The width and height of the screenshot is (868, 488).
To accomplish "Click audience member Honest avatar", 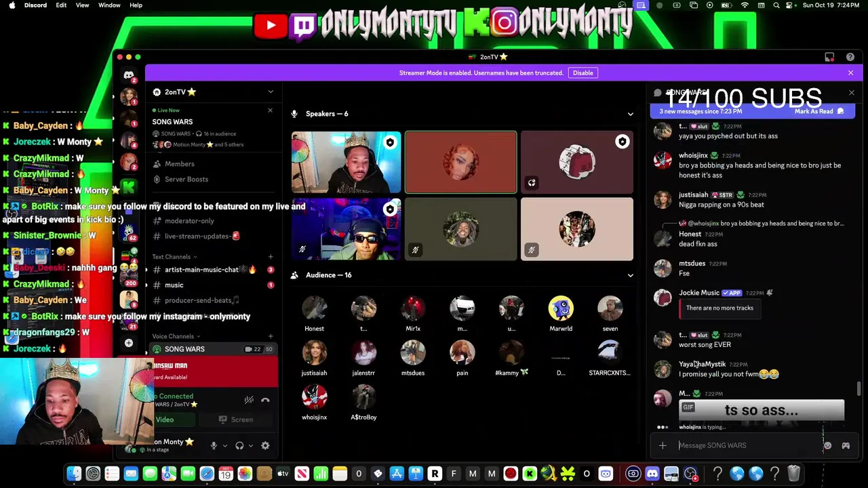I will [x=314, y=308].
